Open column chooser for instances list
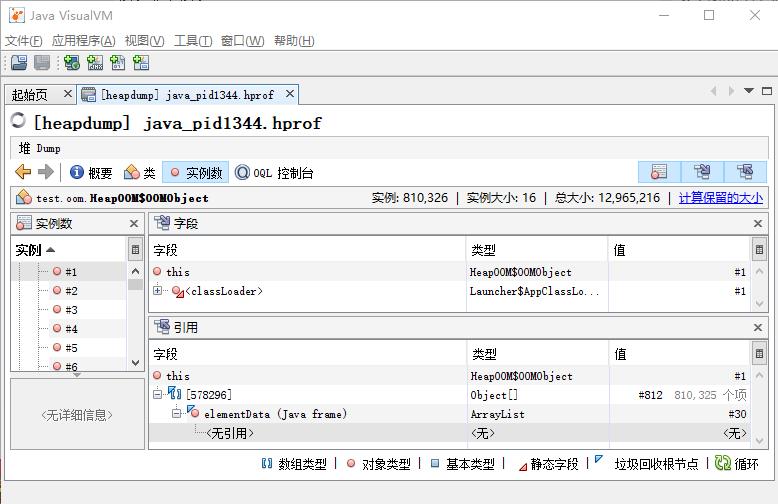This screenshot has width=778, height=504. [135, 250]
